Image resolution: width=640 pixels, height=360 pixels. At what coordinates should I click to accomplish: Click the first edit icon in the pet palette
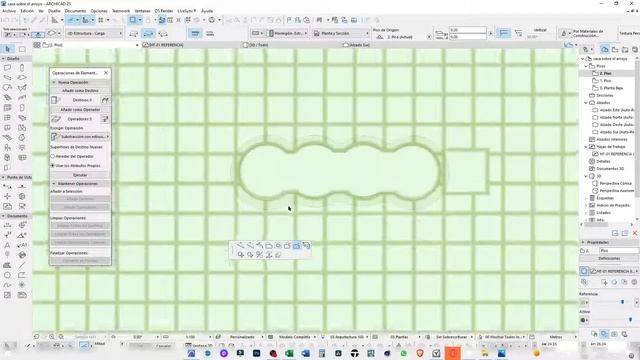coord(241,246)
